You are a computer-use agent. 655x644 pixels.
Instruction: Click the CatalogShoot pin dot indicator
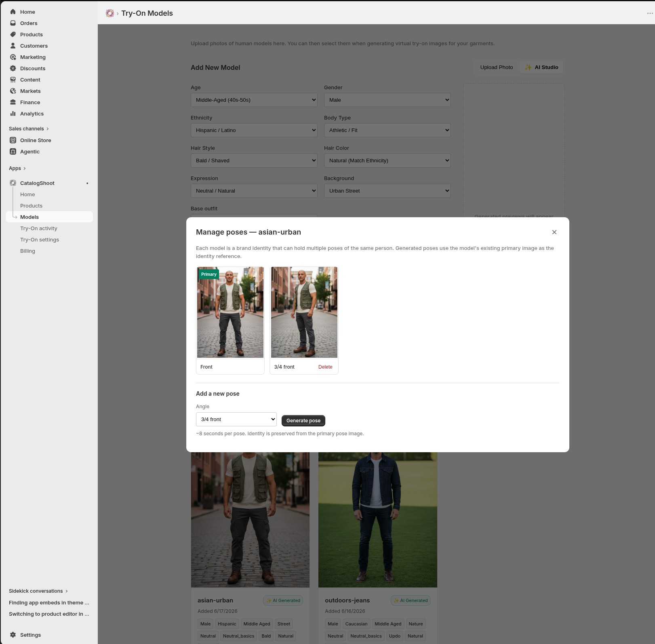point(87,183)
